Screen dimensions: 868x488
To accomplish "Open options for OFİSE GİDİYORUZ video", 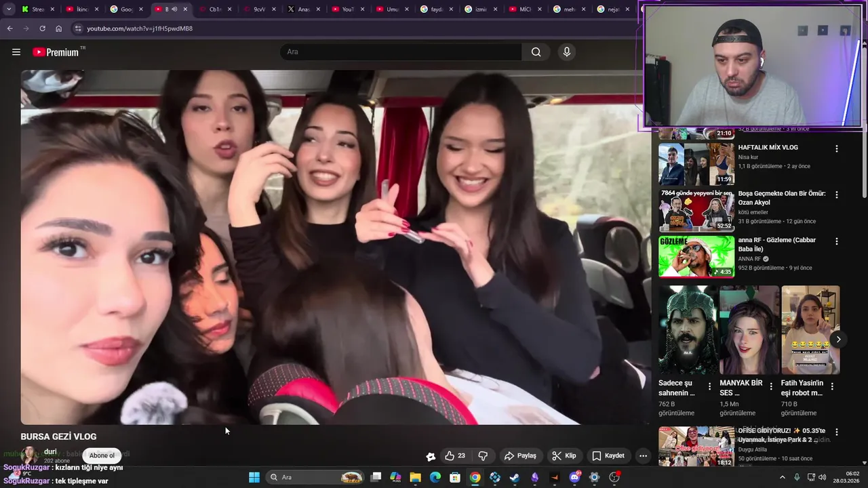I will tap(836, 432).
